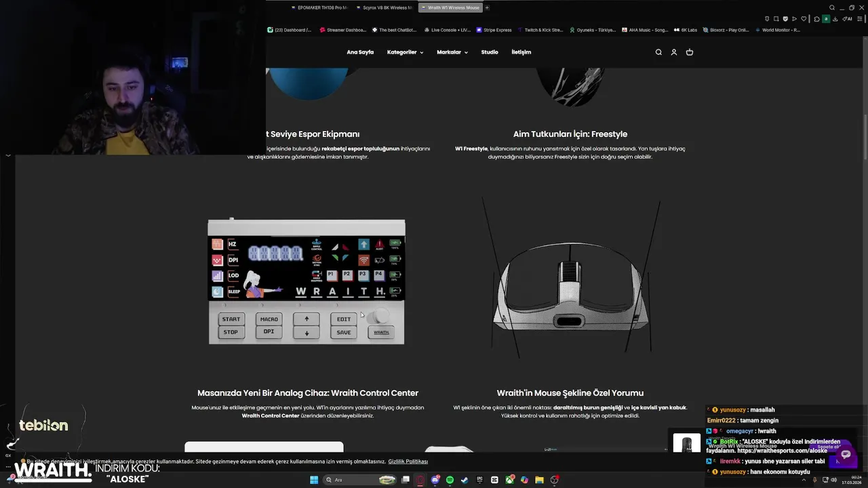Open the Bloxorz Play Online bookmark
The height and width of the screenshot is (488, 868).
[x=726, y=30]
